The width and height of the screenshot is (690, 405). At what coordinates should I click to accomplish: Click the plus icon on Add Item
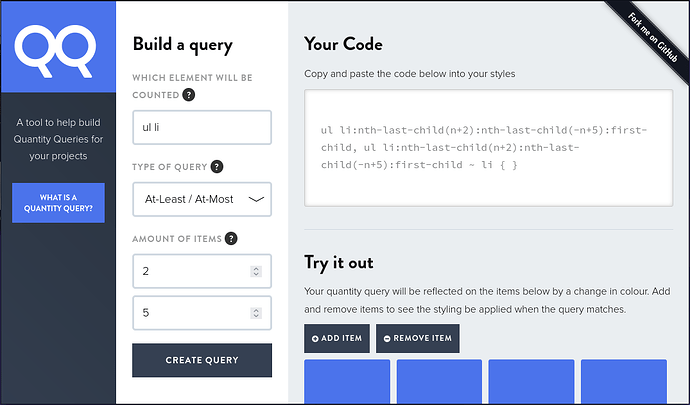coord(316,339)
